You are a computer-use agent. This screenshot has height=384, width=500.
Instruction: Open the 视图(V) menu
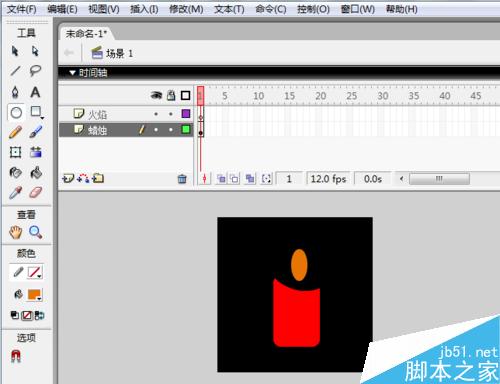[x=104, y=9]
